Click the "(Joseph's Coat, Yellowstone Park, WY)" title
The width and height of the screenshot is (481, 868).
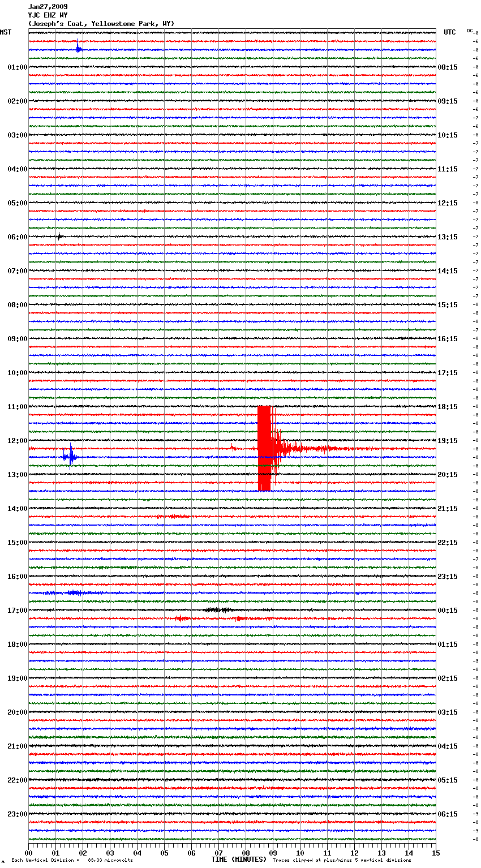[101, 24]
